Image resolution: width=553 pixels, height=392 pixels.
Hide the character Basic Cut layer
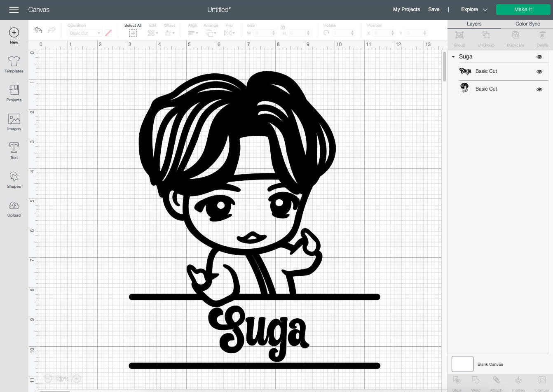(x=539, y=89)
